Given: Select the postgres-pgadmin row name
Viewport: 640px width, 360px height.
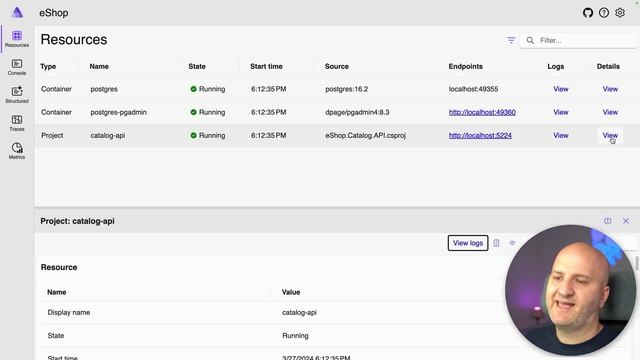Looking at the screenshot, I should 118,112.
